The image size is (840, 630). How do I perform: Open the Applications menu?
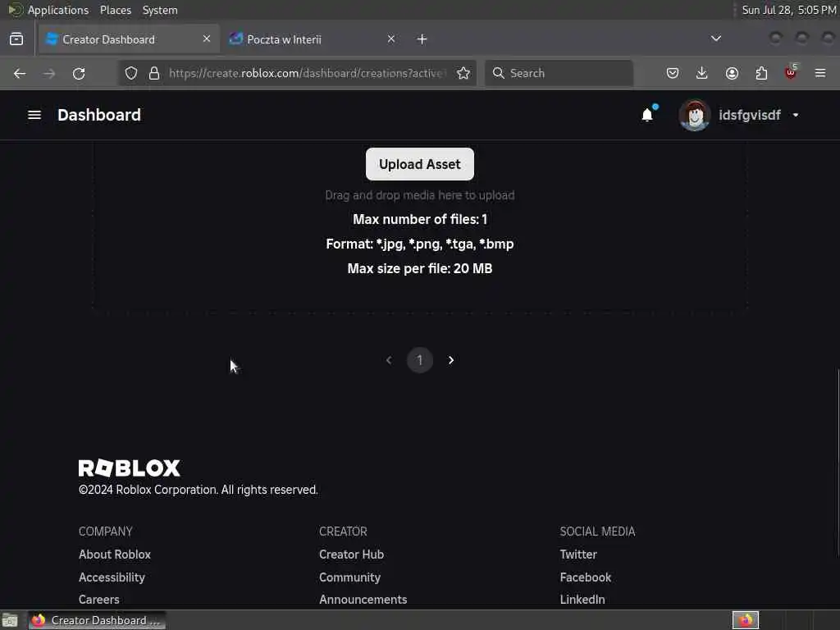(58, 10)
